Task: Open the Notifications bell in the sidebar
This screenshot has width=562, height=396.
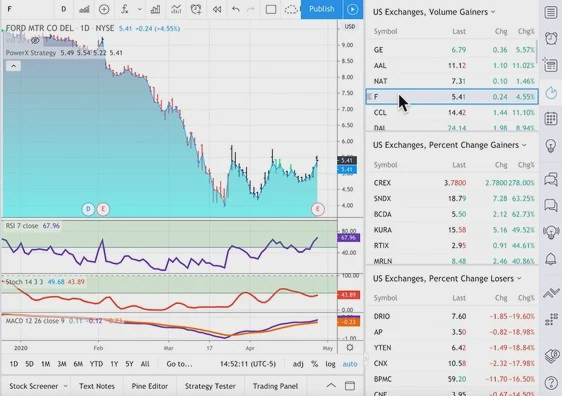Action: point(551,259)
